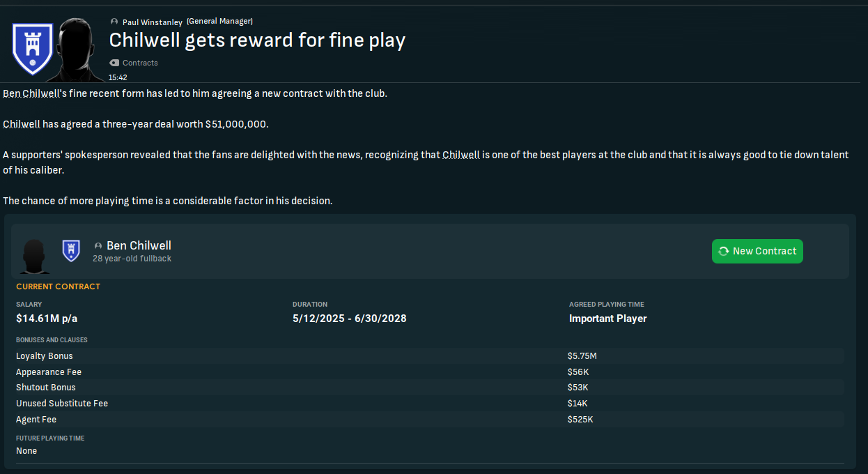Screen dimensions: 868x474
Task: Open Ben Chilwell's name in the contract card
Action: pyautogui.click(x=139, y=245)
